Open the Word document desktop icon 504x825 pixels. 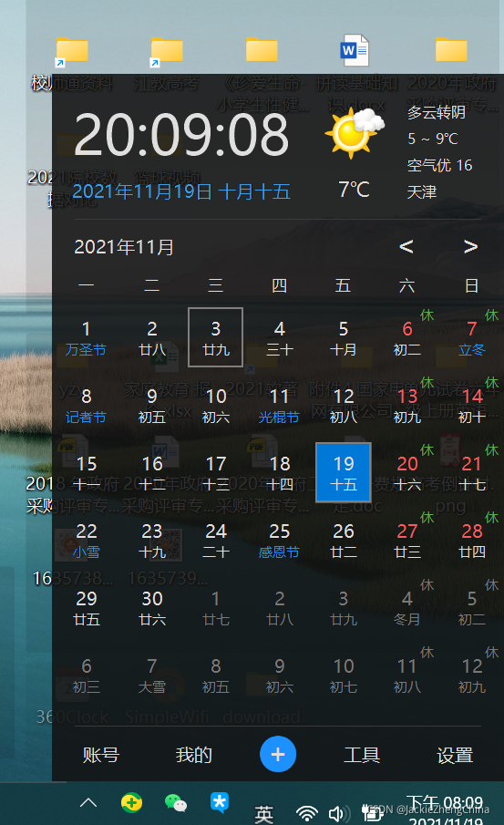click(355, 50)
